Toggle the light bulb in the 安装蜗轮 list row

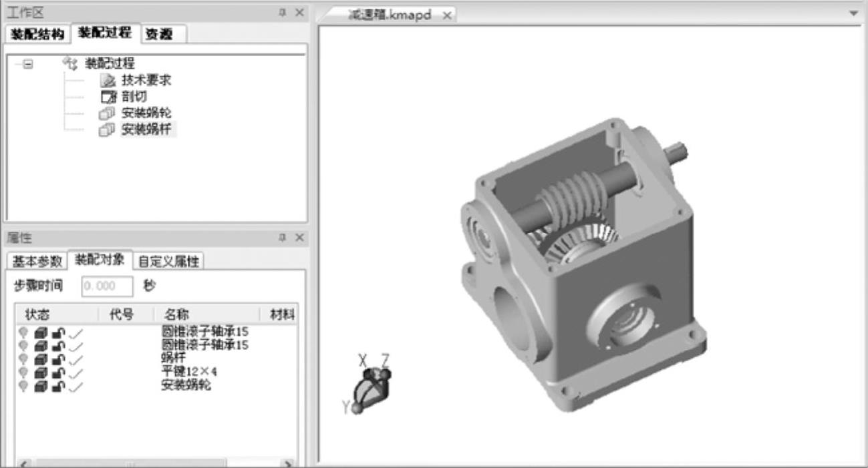24,385
